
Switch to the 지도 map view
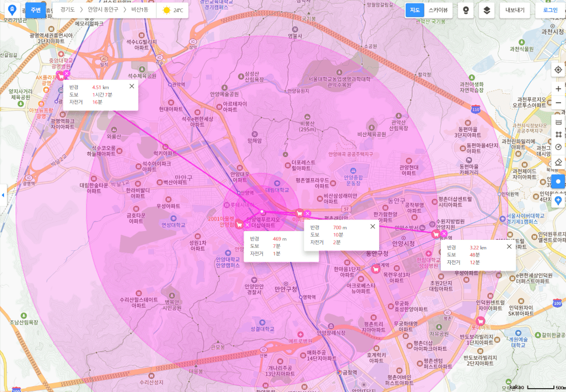click(x=415, y=10)
